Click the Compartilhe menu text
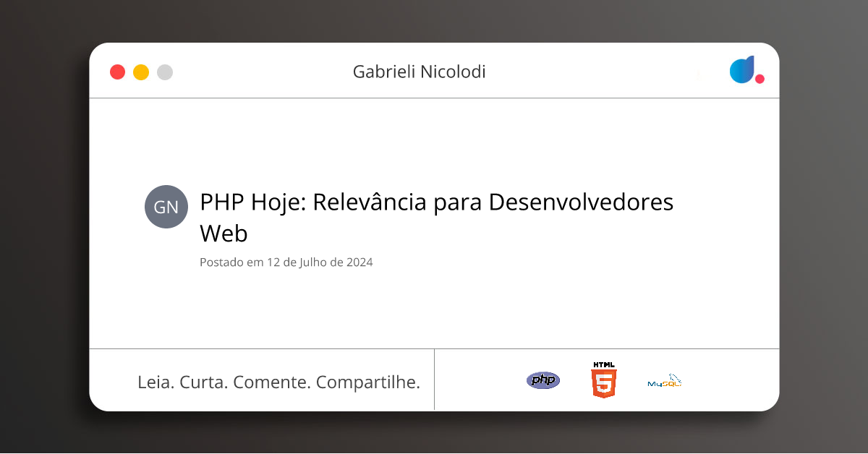868x454 pixels. (370, 382)
